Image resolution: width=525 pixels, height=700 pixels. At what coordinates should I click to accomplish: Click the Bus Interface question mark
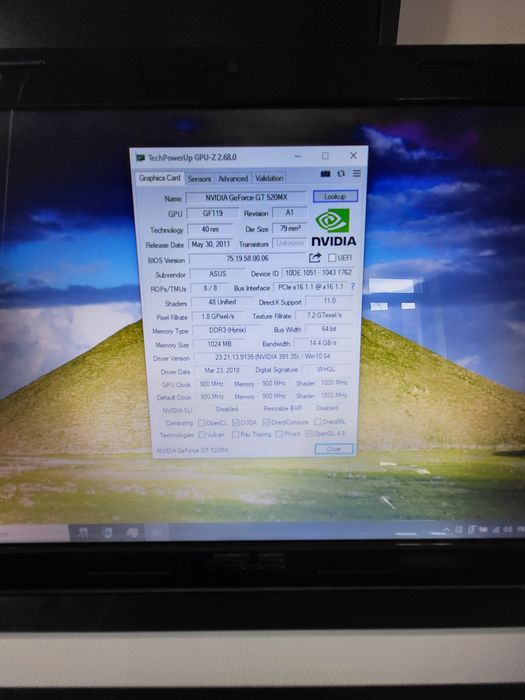point(352,287)
